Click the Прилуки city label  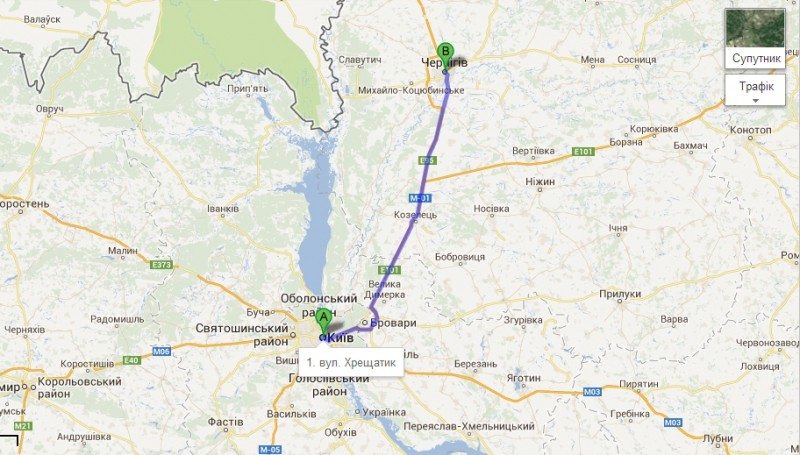[620, 294]
